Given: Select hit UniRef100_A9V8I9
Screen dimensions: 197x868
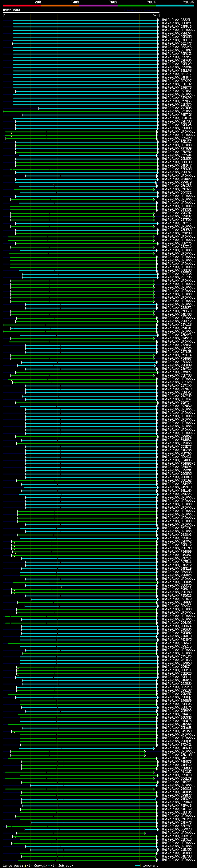Looking at the screenshot, I should 176,182.
